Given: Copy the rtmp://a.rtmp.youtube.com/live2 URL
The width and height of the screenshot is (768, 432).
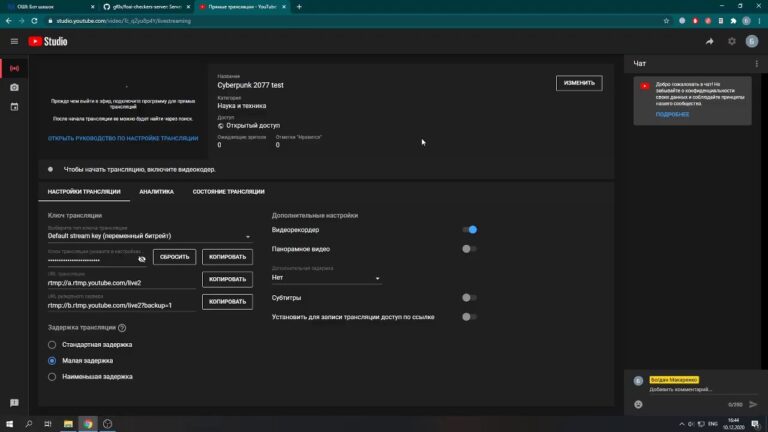Looking at the screenshot, I should [x=227, y=279].
